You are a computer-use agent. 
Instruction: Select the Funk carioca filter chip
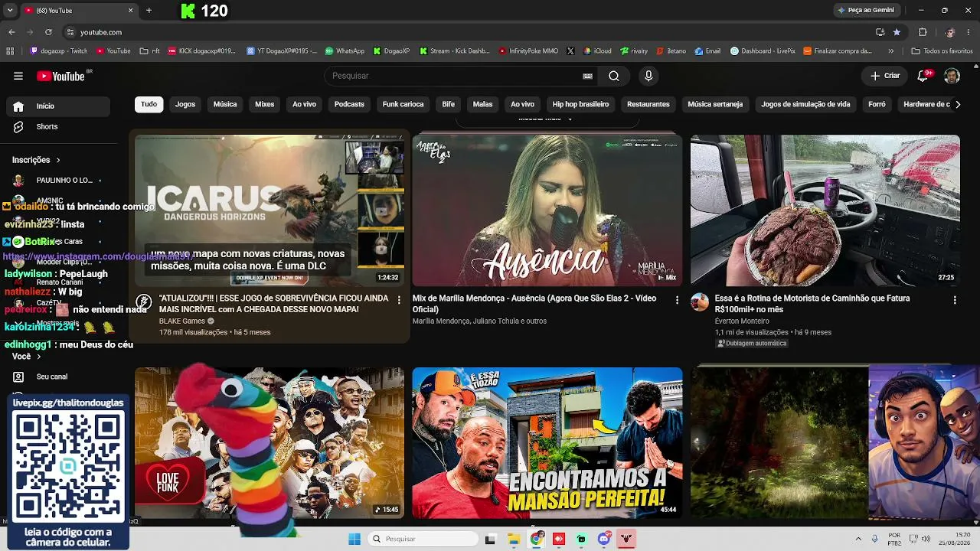(403, 104)
